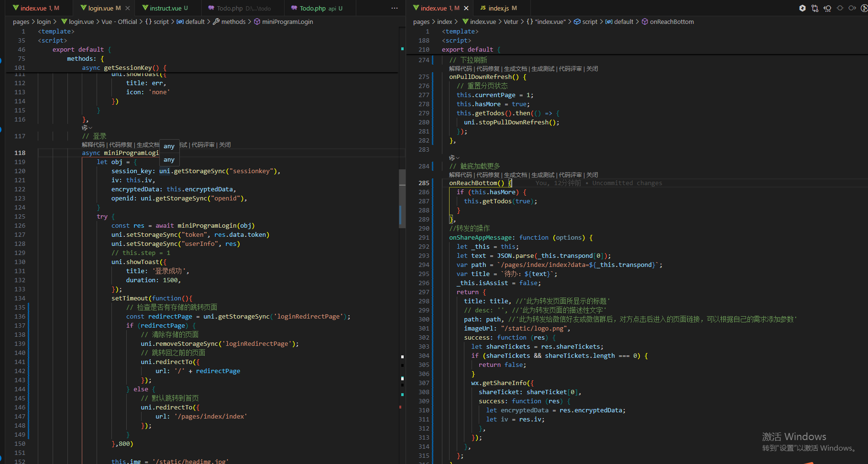
Task: Click 代码评审 above onPullDownRefresh
Action: tap(571, 69)
